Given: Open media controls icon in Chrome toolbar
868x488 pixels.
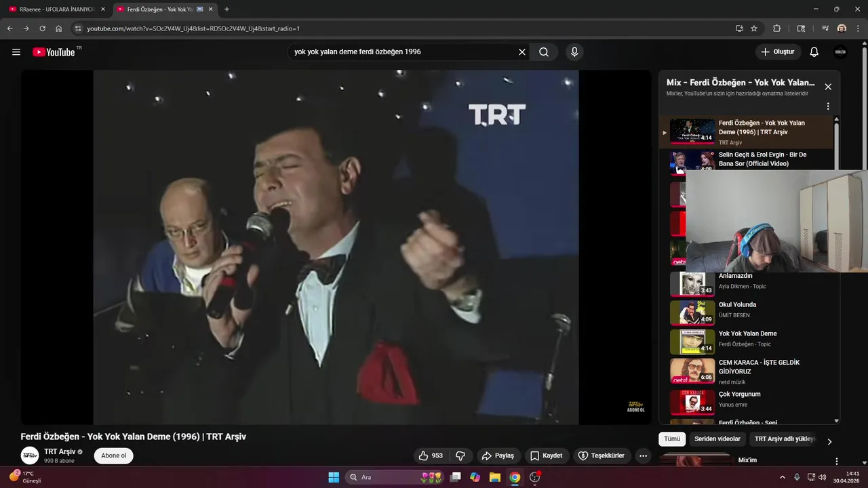Looking at the screenshot, I should (x=825, y=28).
